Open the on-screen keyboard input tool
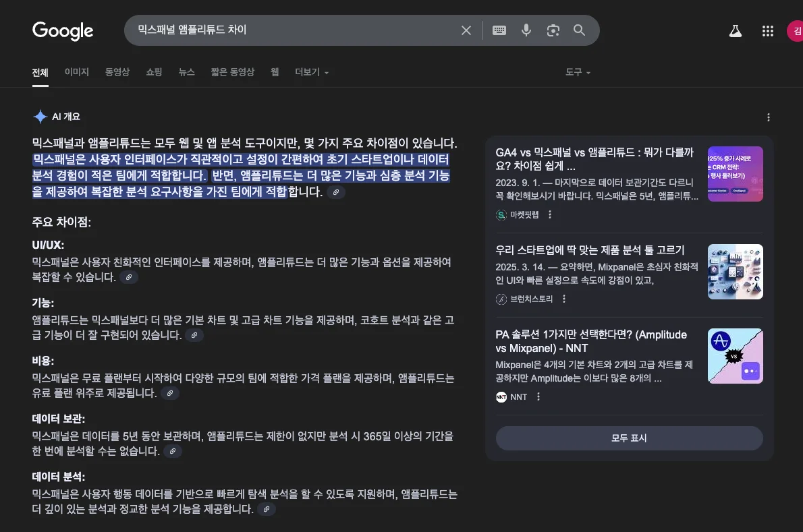Viewport: 803px width, 532px height. [x=499, y=30]
